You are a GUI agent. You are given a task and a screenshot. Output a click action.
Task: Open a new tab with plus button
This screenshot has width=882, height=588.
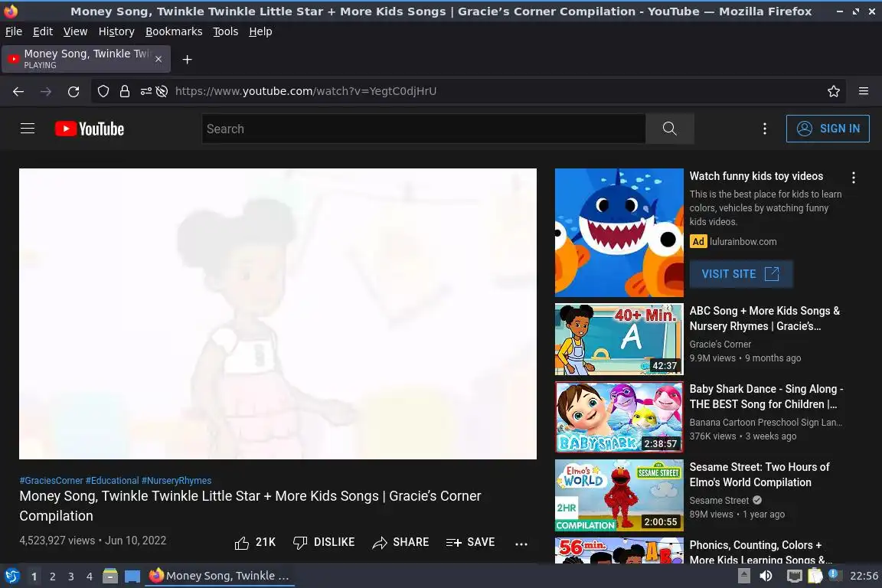coord(188,60)
